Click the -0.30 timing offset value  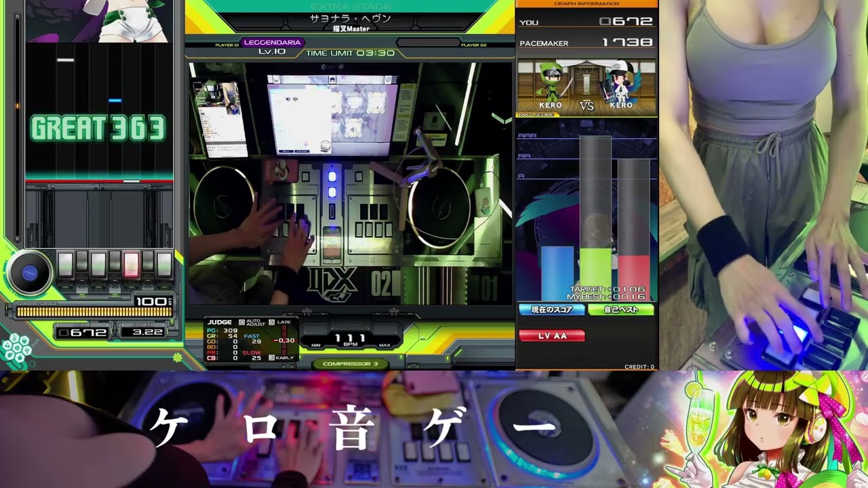(285, 340)
